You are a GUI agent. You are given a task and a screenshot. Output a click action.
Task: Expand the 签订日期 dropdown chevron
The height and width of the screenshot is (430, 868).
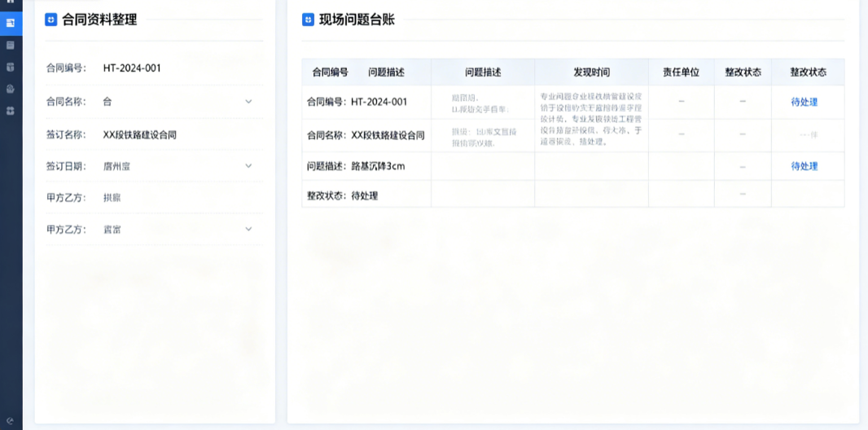click(248, 165)
